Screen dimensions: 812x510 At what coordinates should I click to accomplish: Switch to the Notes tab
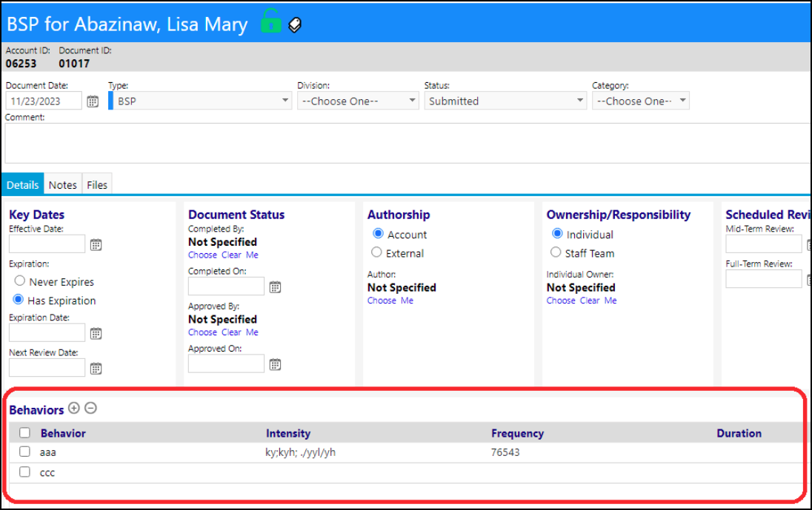63,184
